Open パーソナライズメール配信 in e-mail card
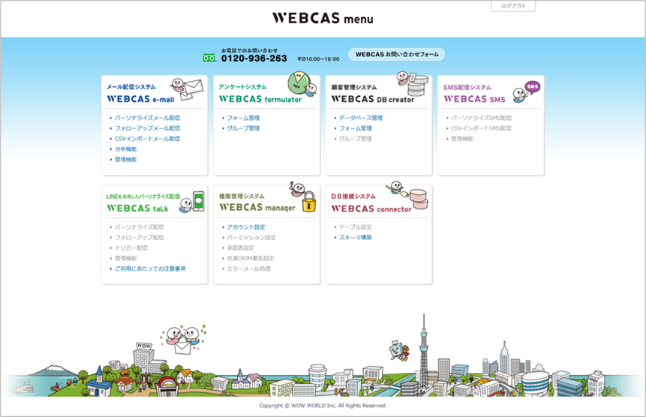 pos(147,118)
